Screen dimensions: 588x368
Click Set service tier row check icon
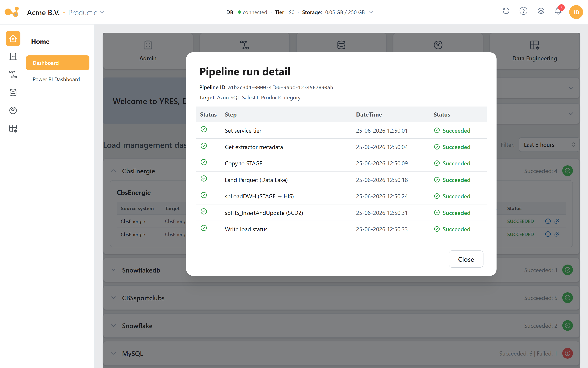click(204, 129)
